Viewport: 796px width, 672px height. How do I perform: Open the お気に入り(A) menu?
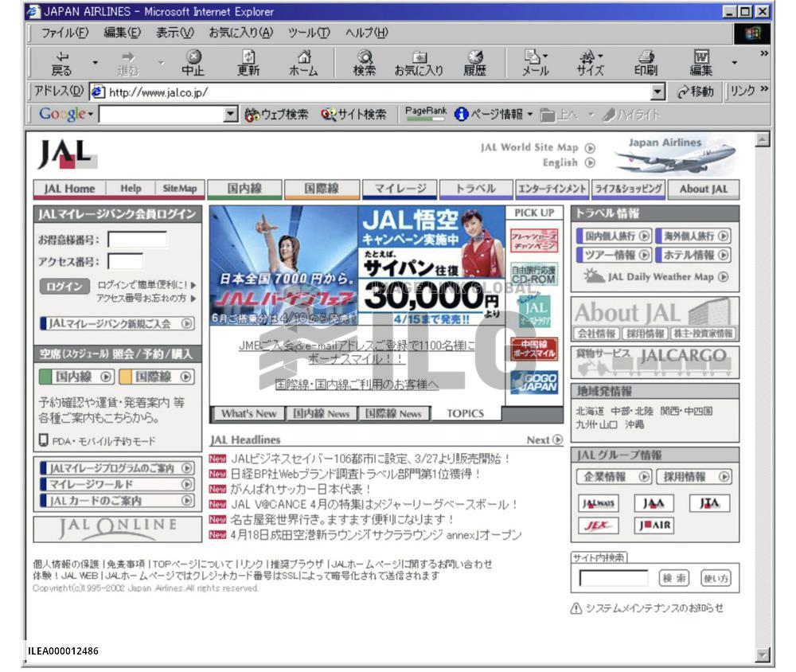(240, 33)
